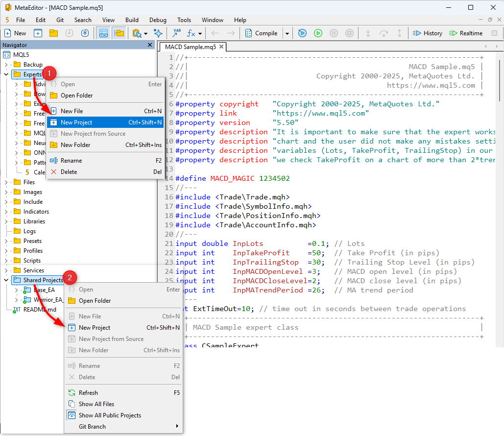This screenshot has height=436, width=504.
Task: Open the Tools menu
Action: click(184, 20)
